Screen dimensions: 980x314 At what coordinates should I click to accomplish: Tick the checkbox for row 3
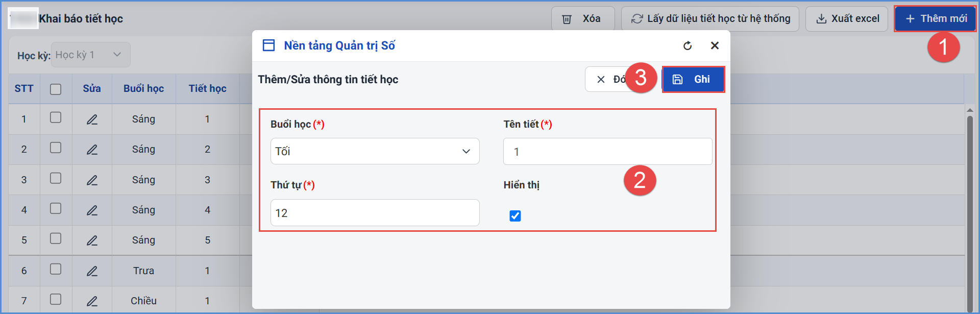tap(56, 178)
